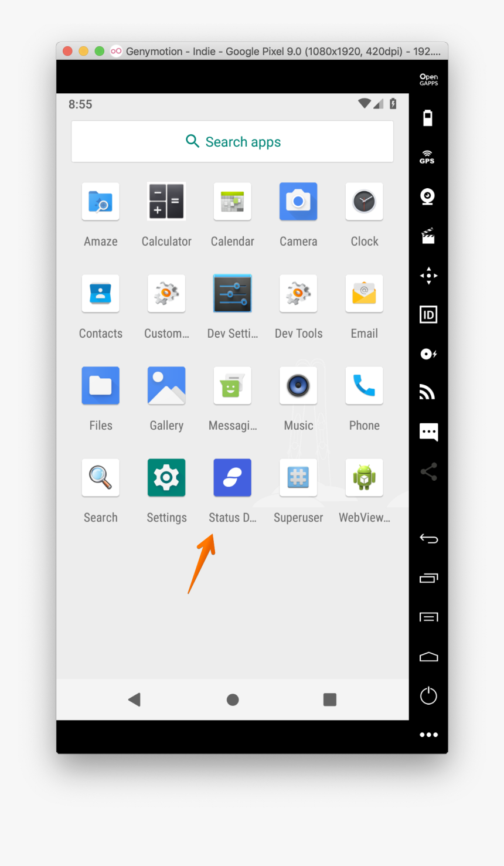Launch the Music app
Screen dimensions: 504x866
(298, 386)
